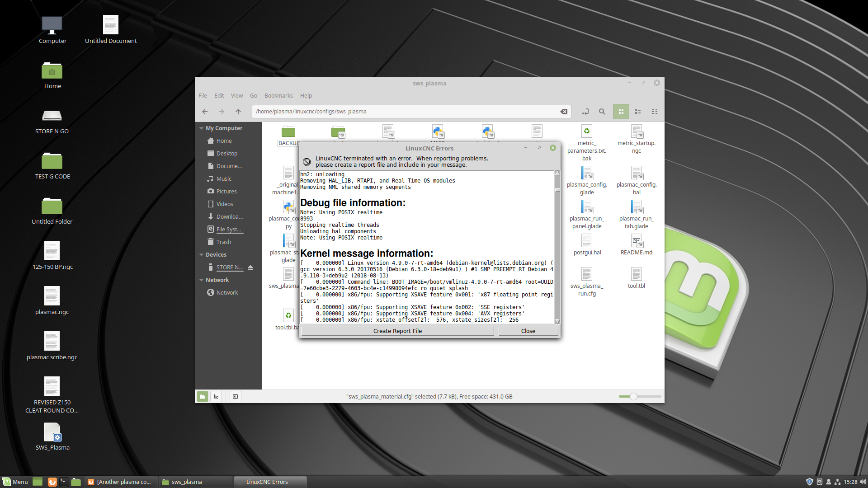Select Desktop in the sidebar
The height and width of the screenshot is (488, 868).
click(x=226, y=154)
